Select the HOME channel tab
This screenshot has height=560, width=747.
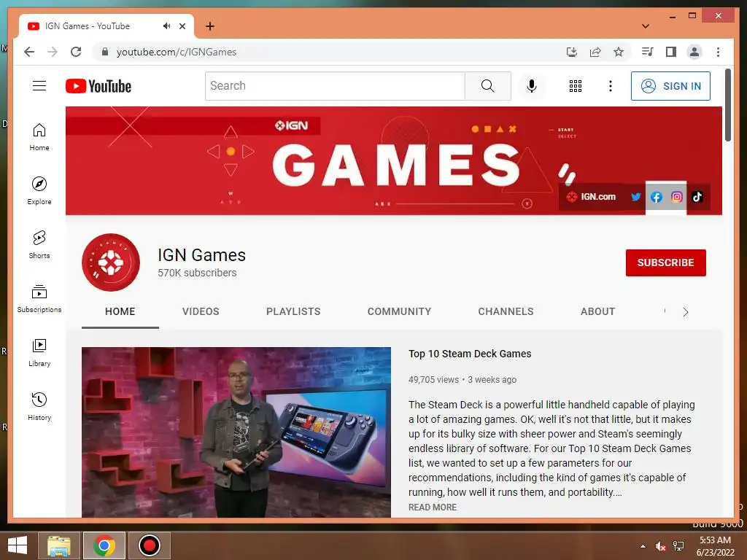click(x=120, y=311)
